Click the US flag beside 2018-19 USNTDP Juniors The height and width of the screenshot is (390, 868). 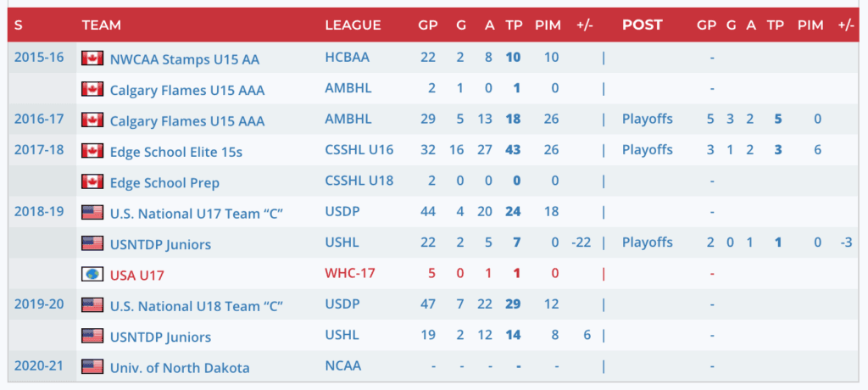coord(92,244)
